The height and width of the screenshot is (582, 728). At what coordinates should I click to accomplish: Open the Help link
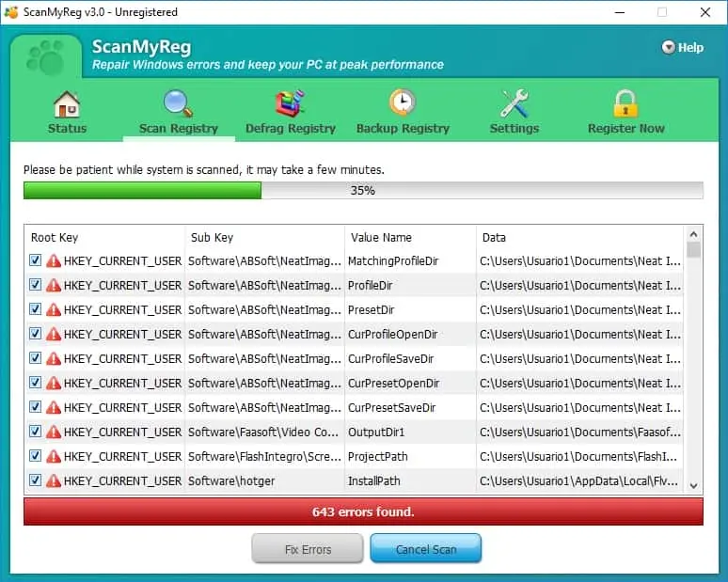pos(690,47)
